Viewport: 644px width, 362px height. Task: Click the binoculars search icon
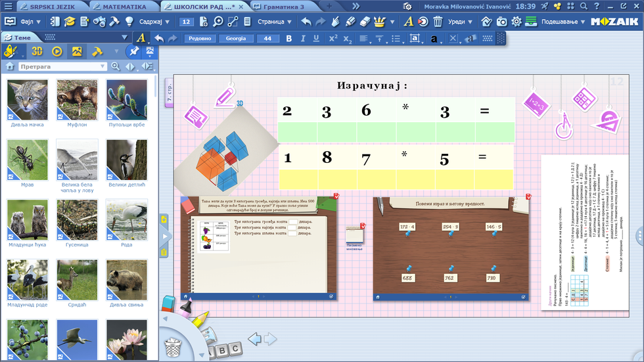point(99,22)
